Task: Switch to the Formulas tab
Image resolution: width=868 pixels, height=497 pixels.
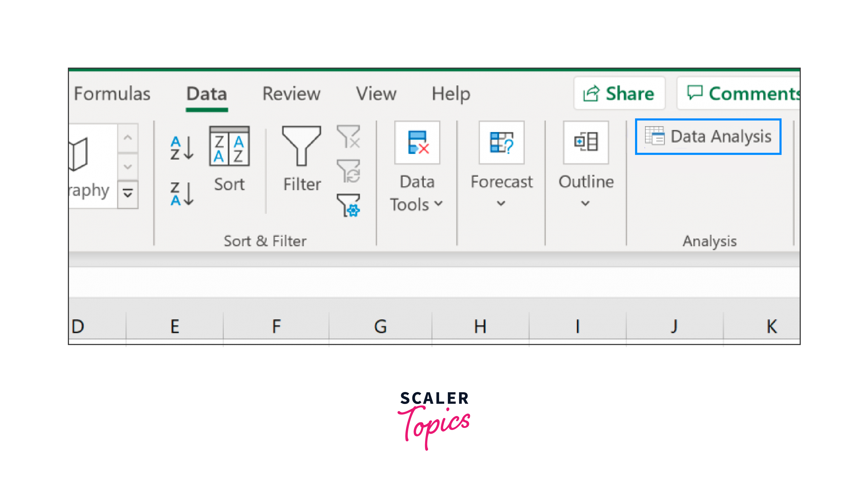Action: click(x=112, y=94)
